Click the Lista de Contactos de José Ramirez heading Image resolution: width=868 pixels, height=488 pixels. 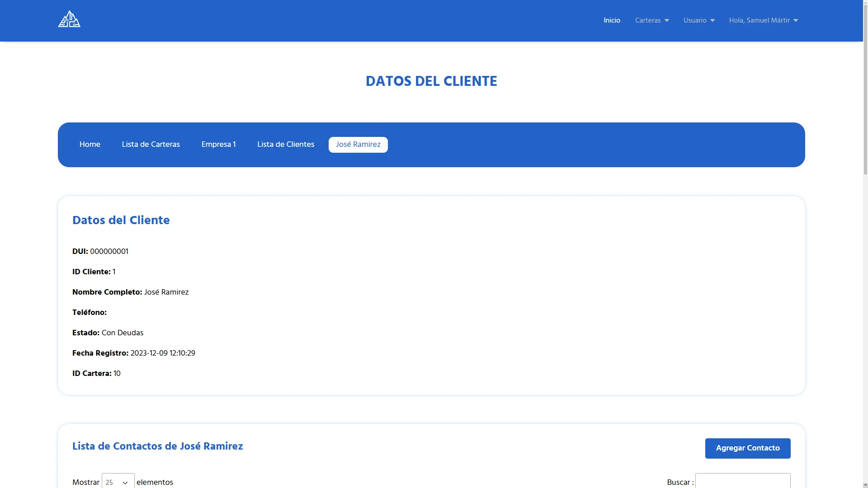pos(158,446)
